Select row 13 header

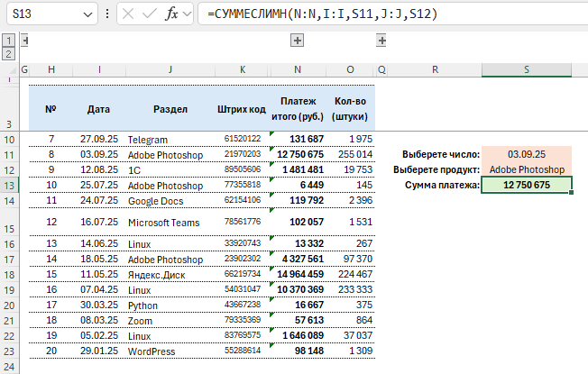click(9, 184)
